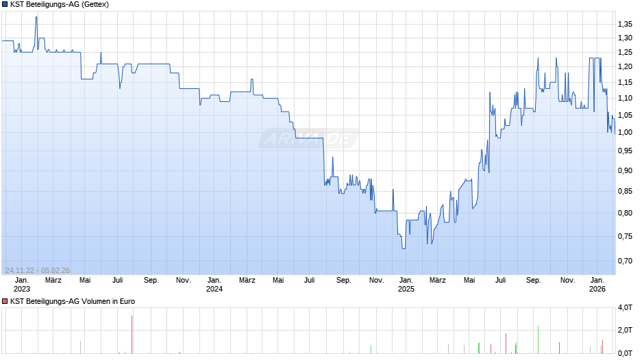Screen dimensions: 644x360
Task: Click the 'Jan. 2024' time axis label
Action: pos(214,285)
